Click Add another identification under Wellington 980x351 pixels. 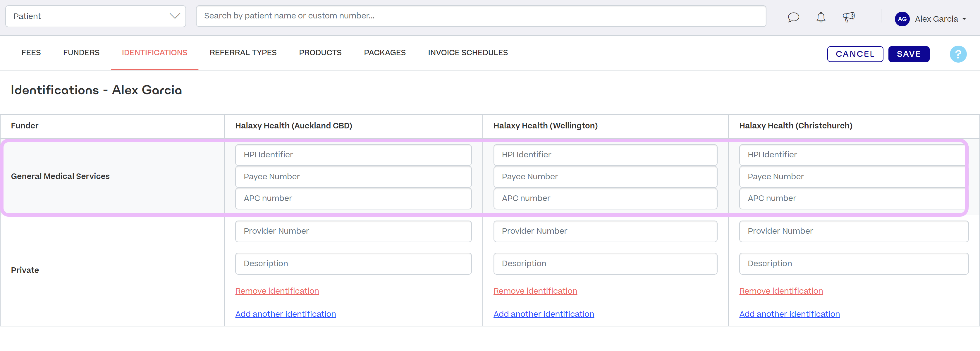click(544, 314)
